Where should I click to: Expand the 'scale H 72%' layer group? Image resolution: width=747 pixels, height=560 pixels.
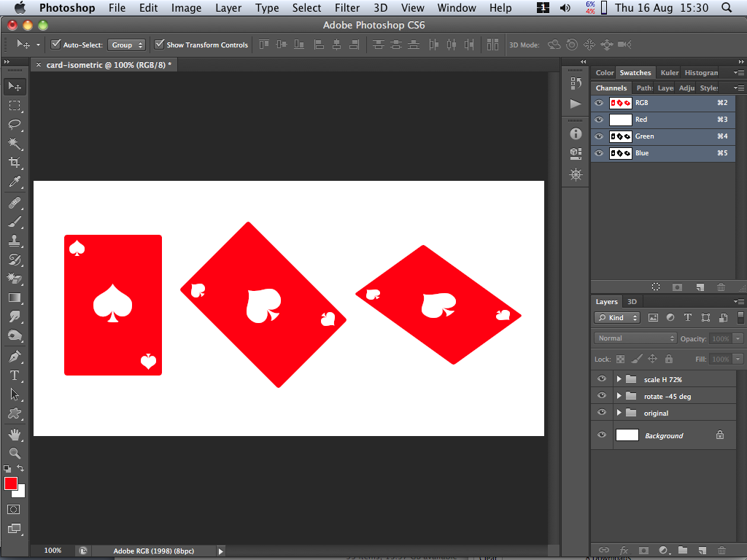click(x=619, y=379)
